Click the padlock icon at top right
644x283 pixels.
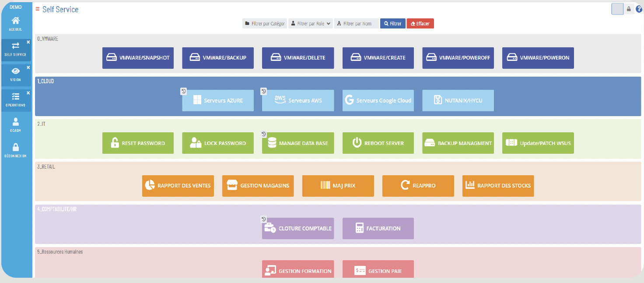[629, 9]
